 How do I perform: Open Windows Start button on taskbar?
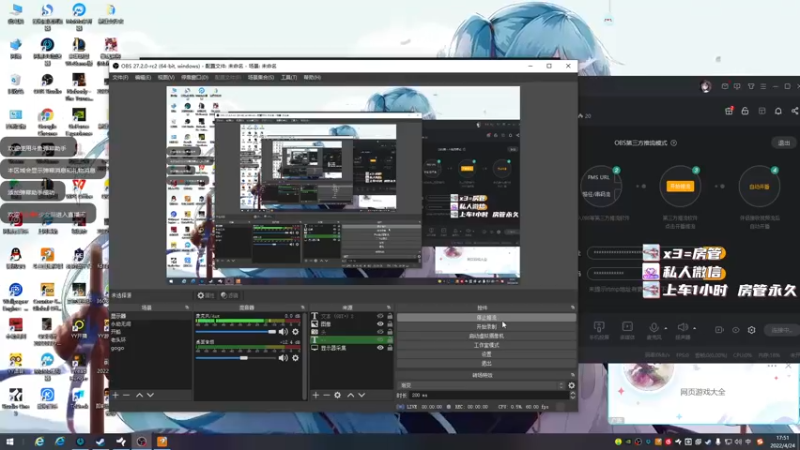10,442
